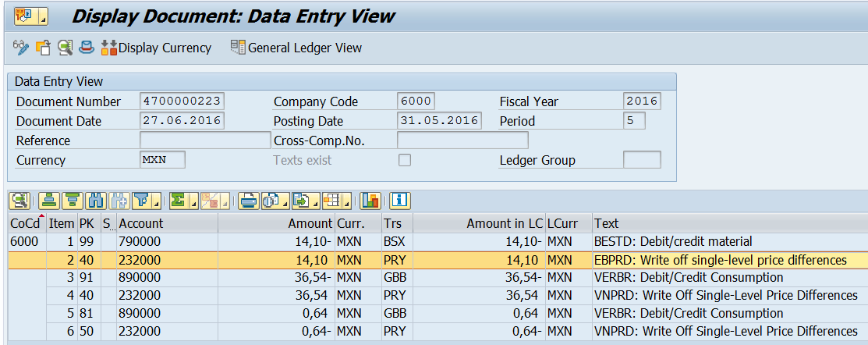The image size is (868, 345).
Task: Click the Company Code field 6000
Action: 416,101
